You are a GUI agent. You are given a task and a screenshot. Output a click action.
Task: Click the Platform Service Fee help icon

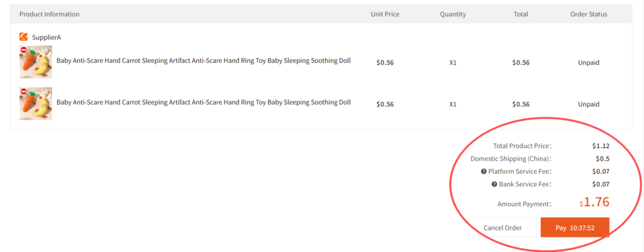(484, 171)
